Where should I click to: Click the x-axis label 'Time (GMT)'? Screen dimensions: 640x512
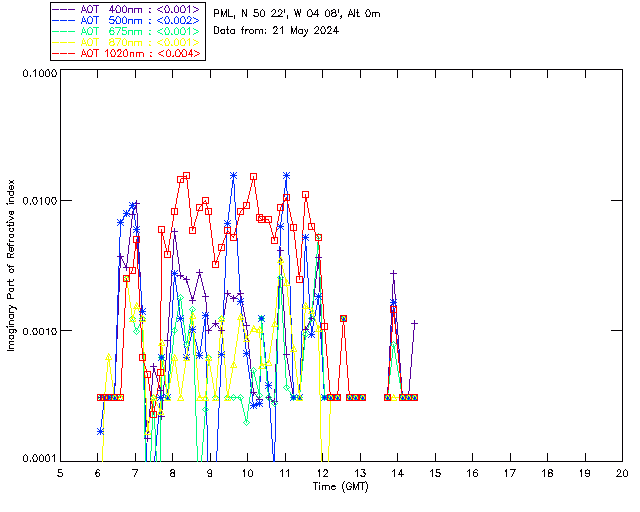[341, 487]
